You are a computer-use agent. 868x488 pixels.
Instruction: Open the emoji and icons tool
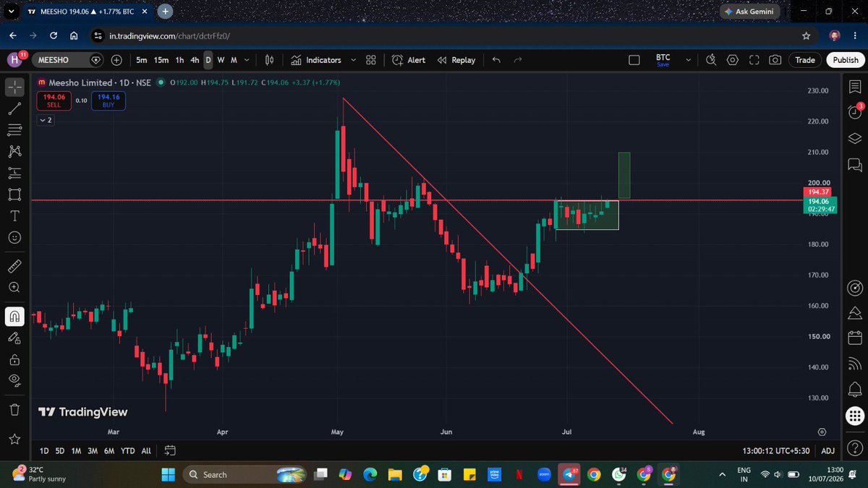tap(14, 237)
